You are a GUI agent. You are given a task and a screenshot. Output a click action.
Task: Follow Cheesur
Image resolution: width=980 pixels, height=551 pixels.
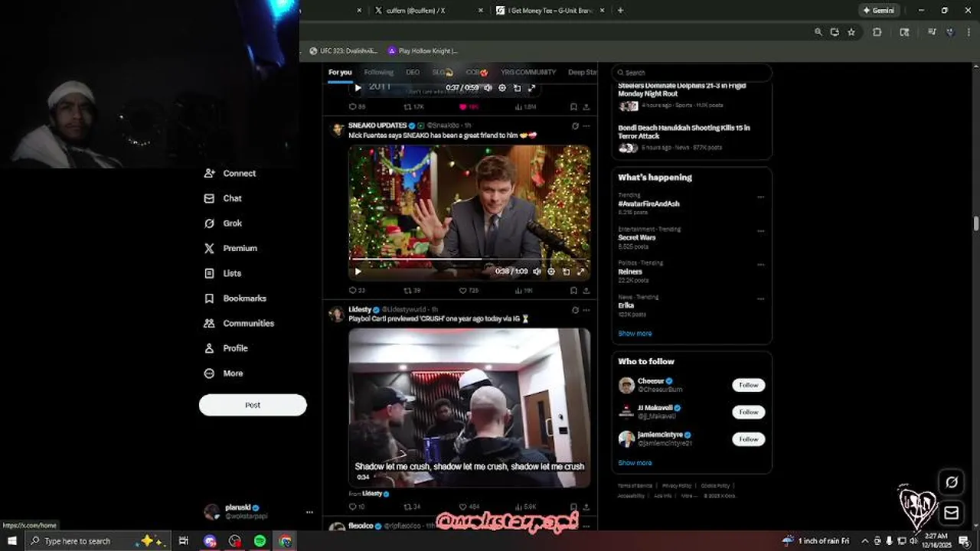[749, 385]
